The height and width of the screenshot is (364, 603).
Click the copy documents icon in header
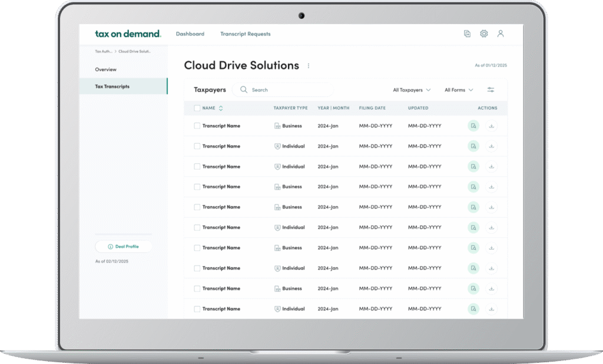(467, 34)
